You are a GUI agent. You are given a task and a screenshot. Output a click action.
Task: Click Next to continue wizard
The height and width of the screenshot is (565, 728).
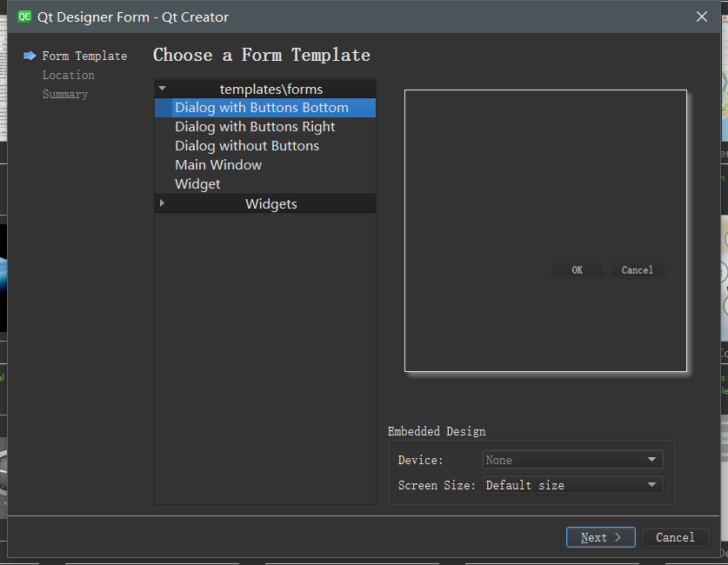pos(601,537)
